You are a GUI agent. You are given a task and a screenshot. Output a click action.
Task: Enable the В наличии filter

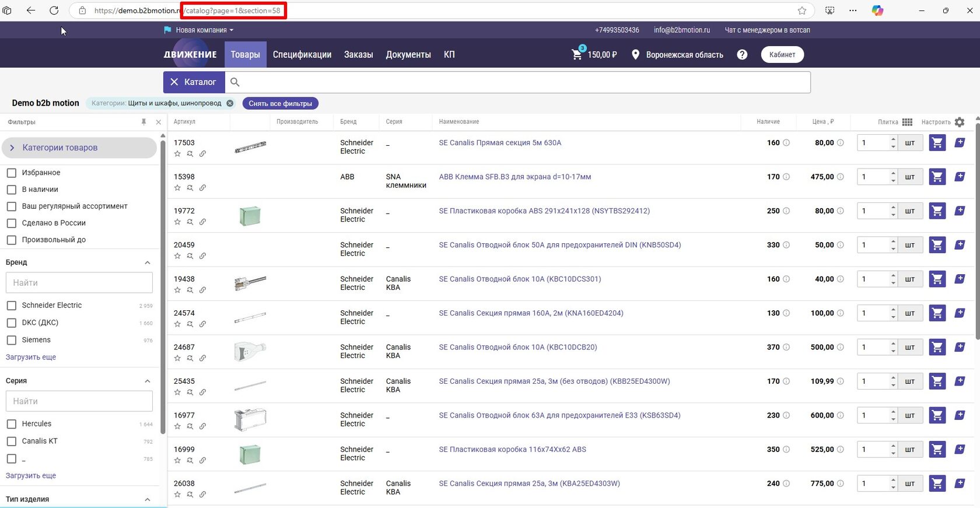[x=11, y=190]
